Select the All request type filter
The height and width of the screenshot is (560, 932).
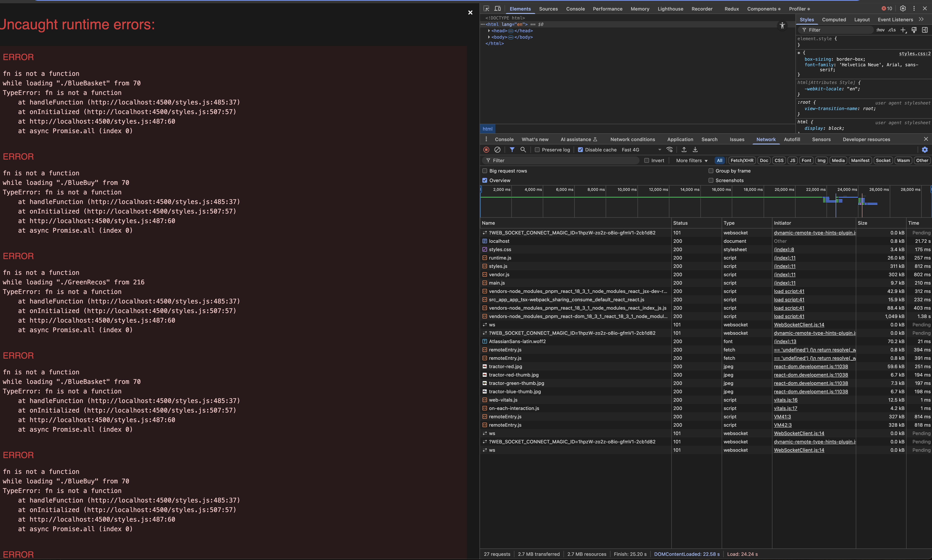[x=720, y=160]
